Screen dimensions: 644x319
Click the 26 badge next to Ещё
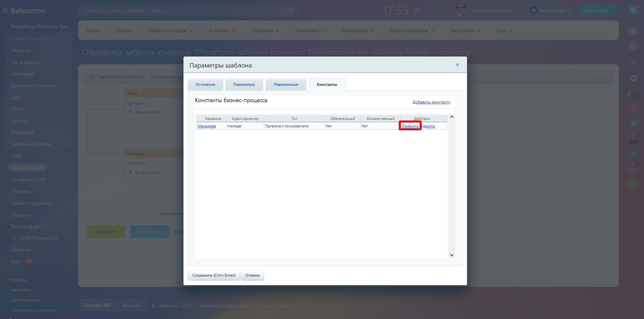click(29, 261)
